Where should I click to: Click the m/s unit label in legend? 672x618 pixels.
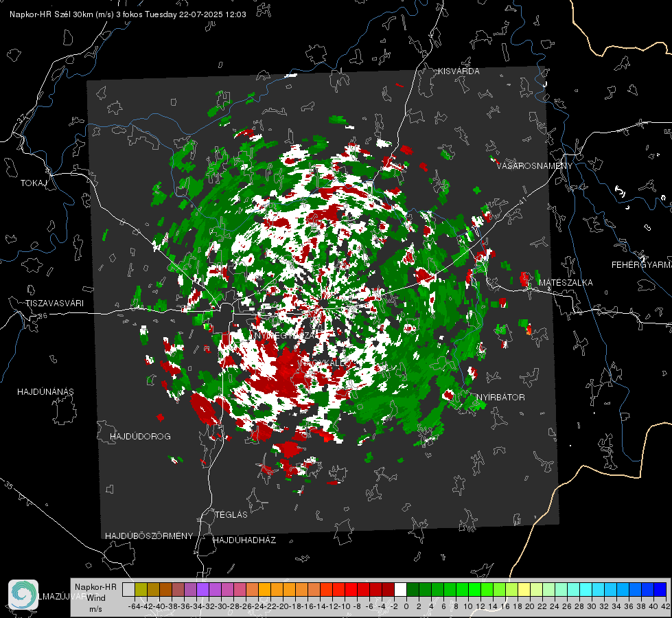pyautogui.click(x=95, y=608)
